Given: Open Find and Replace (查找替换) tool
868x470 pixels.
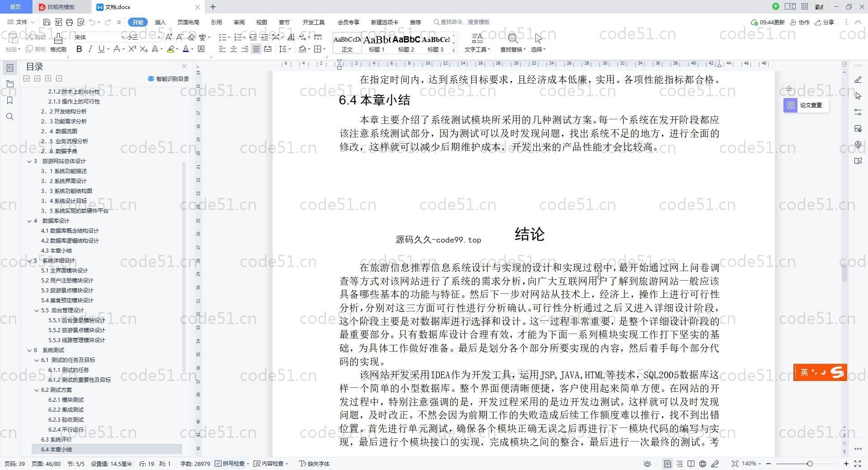Looking at the screenshot, I should click(x=513, y=42).
